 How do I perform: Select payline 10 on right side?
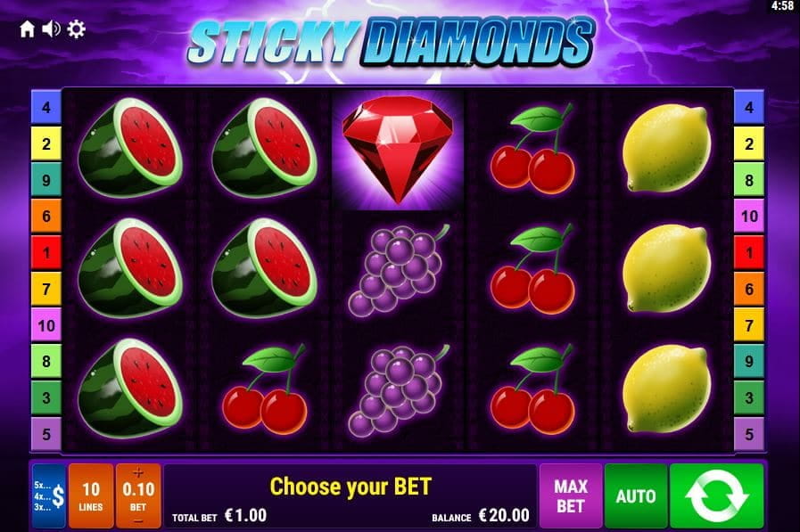[x=749, y=216]
